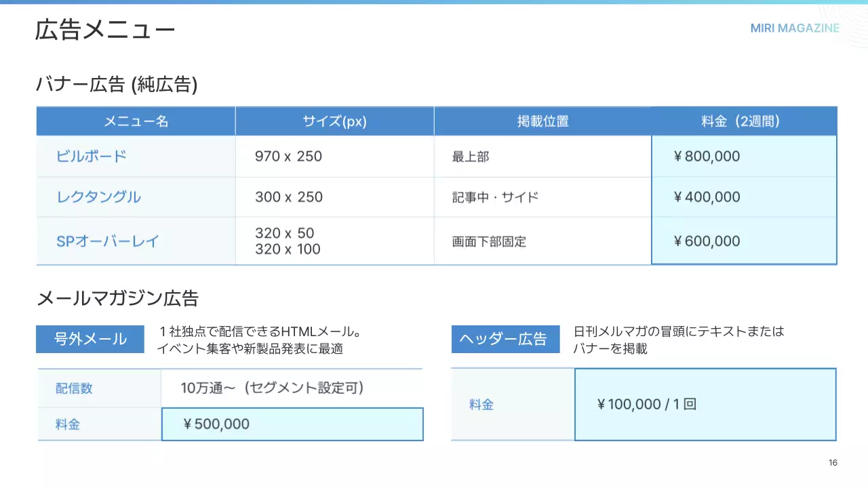868x488 pixels.
Task: Select the ビルボード menu name
Action: click(x=92, y=157)
